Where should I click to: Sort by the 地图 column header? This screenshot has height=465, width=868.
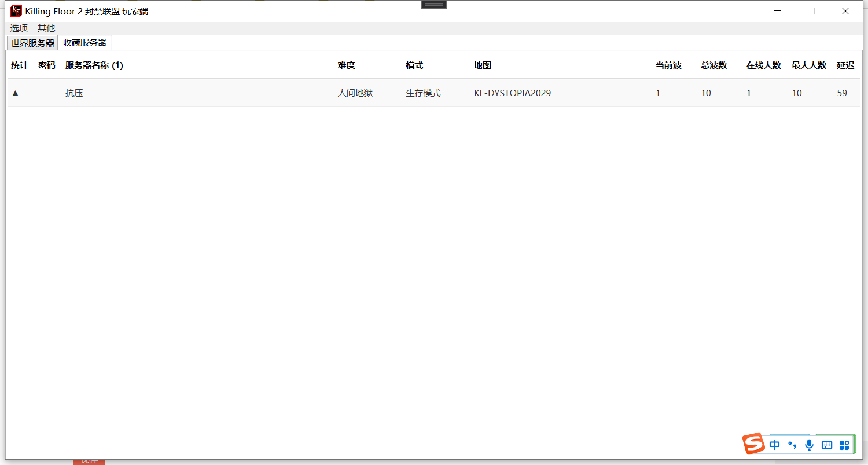tap(483, 65)
